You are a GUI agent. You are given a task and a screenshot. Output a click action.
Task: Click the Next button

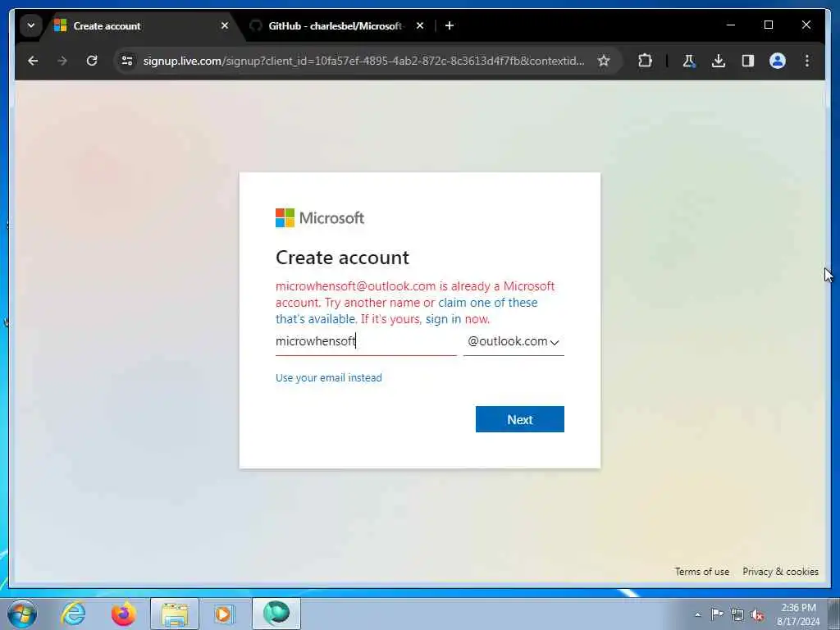519,419
